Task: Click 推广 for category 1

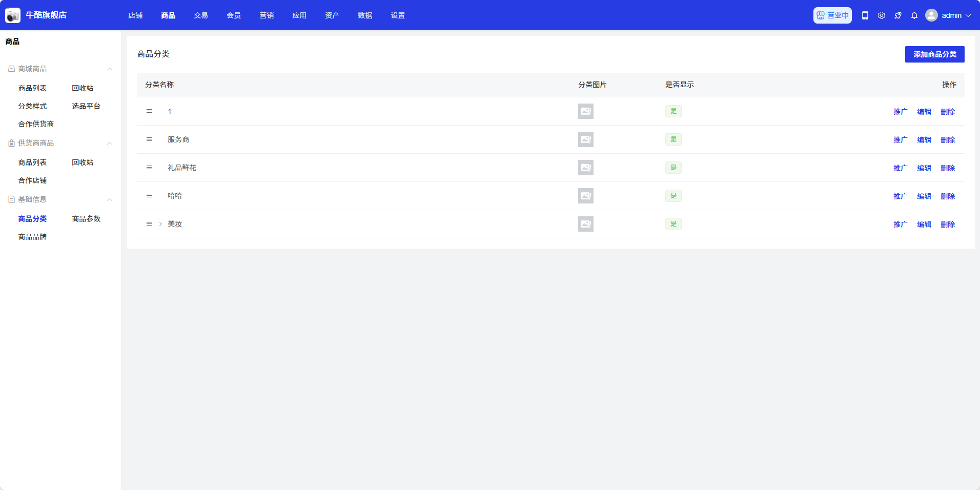Action: pos(901,112)
